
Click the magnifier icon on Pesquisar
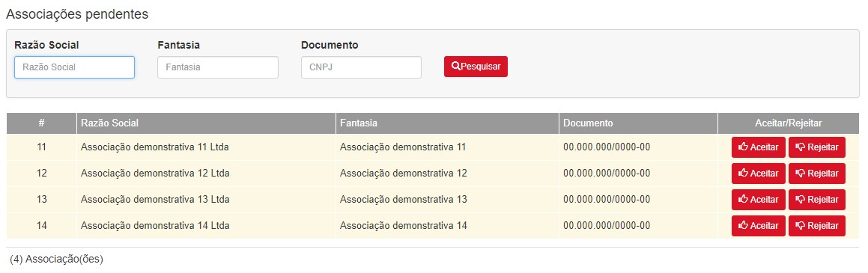455,67
